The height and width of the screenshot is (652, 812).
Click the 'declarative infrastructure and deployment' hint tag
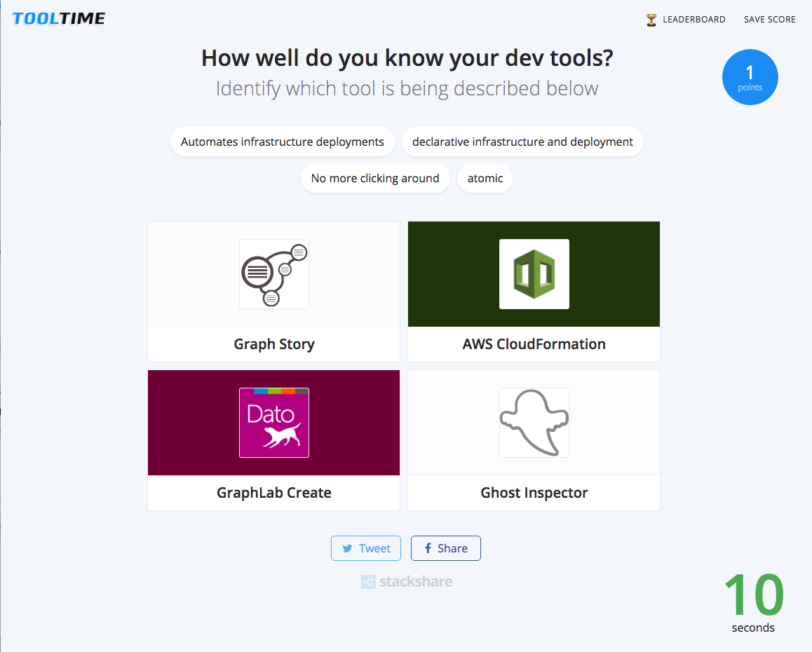pyautogui.click(x=522, y=142)
